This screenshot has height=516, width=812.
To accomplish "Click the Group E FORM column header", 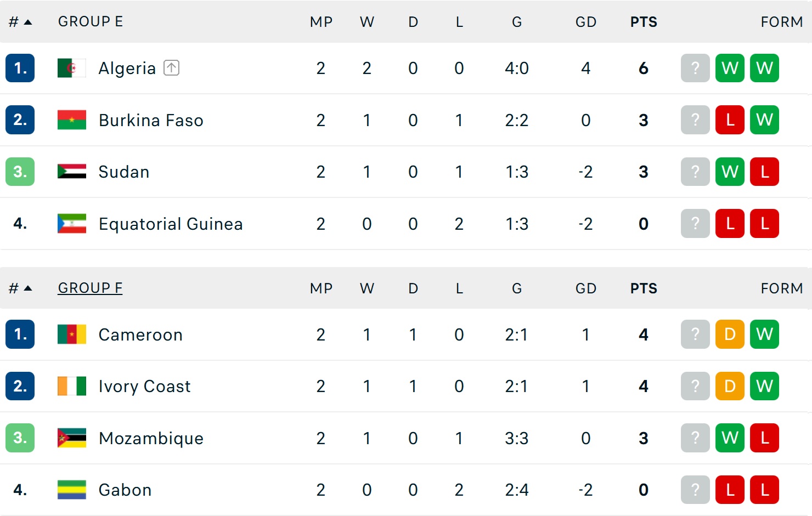I will [781, 22].
